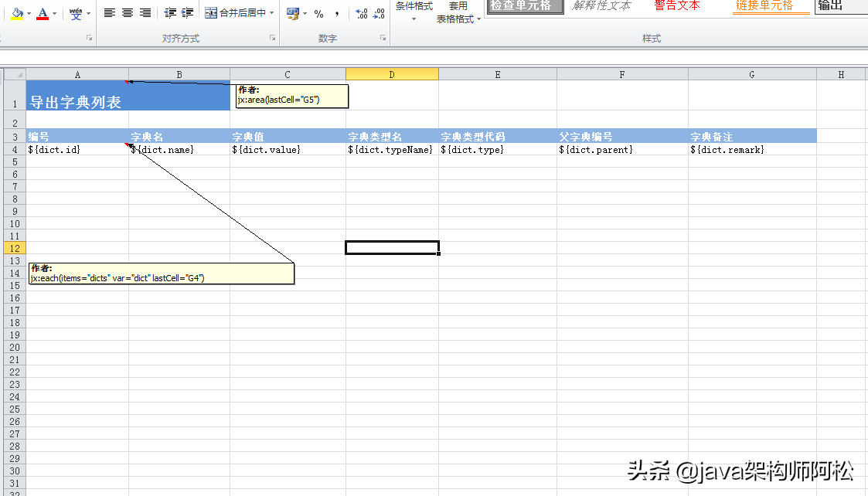The height and width of the screenshot is (496, 868).
Task: Select the 字典类型代码 header cell
Action: click(x=498, y=136)
